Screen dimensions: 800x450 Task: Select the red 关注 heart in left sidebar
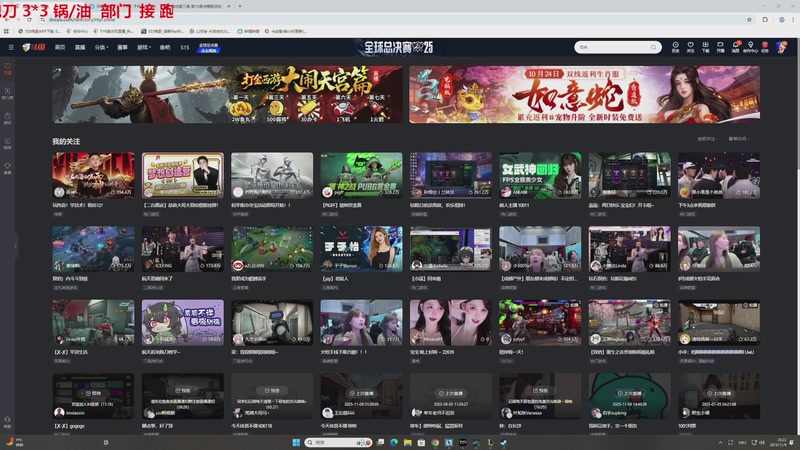click(x=8, y=68)
